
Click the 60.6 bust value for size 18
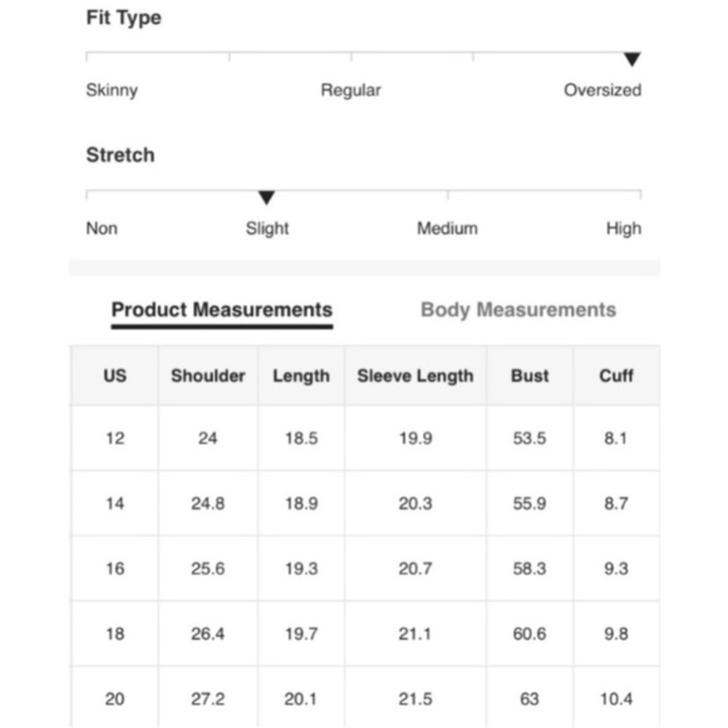click(530, 634)
